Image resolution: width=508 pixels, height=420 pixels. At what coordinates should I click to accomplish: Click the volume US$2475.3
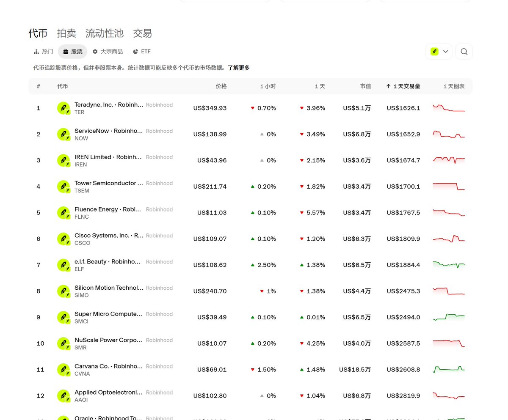pyautogui.click(x=403, y=291)
